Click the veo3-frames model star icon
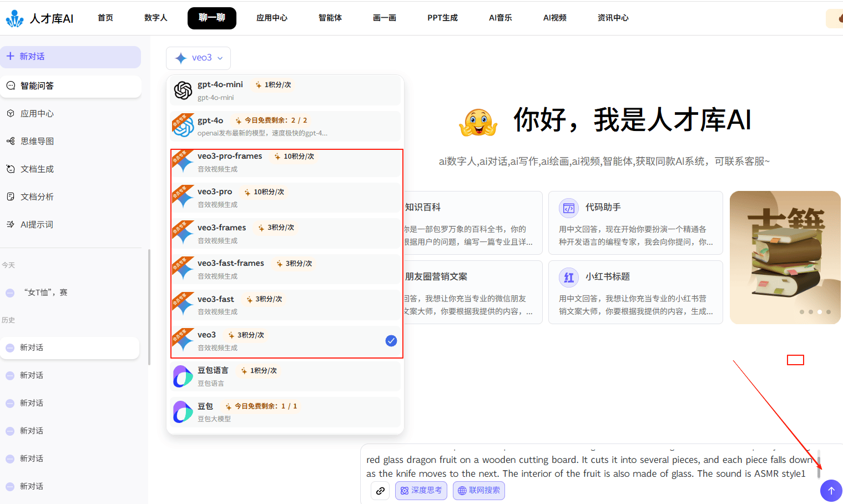This screenshot has height=504, width=843. [183, 234]
